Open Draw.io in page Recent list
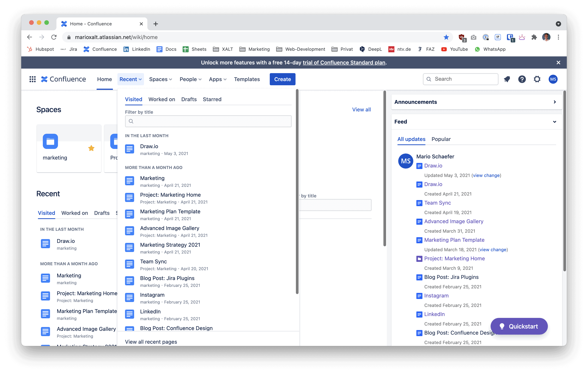588x374 pixels. 66,241
